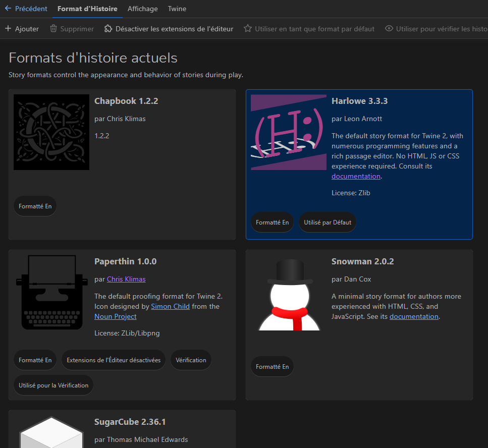Image resolution: width=488 pixels, height=448 pixels.
Task: Click 'License: ZLib/Libpng' in Paperthin card
Action: (x=127, y=333)
